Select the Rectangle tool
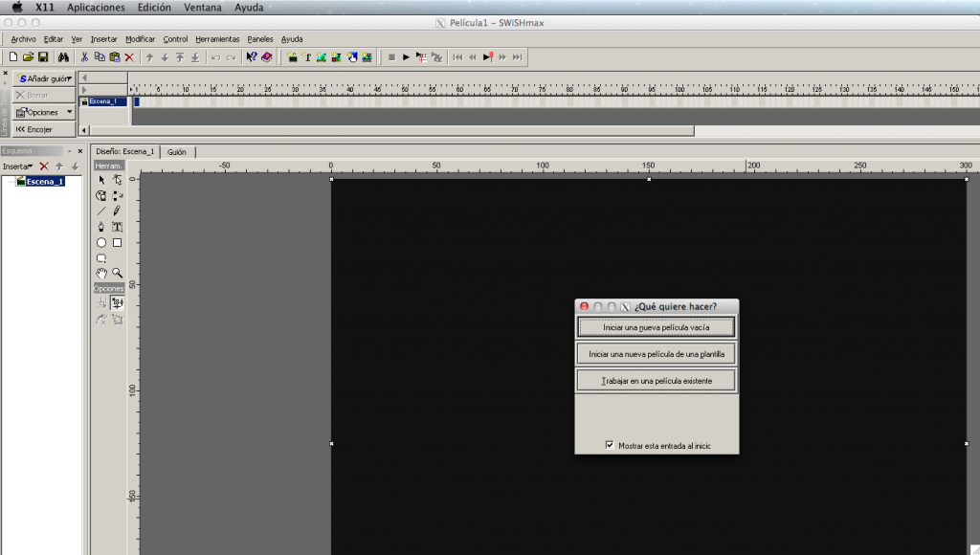 pos(117,242)
